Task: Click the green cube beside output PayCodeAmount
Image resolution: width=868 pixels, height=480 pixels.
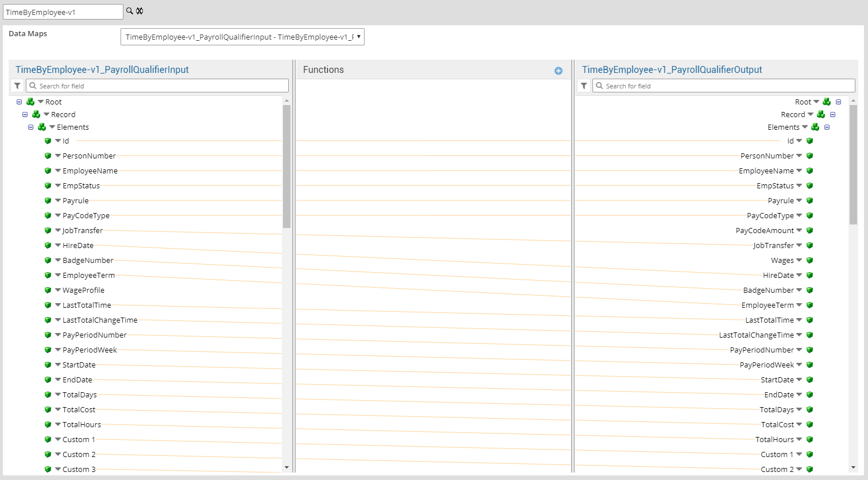Action: (809, 230)
